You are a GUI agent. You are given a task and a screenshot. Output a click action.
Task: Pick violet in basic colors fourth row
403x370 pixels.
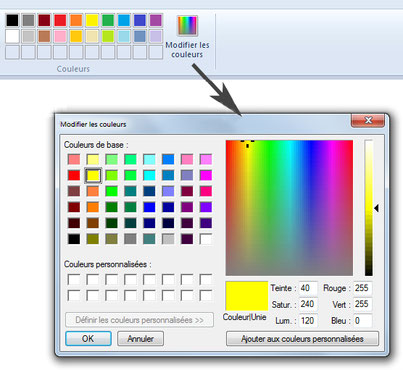(206, 207)
